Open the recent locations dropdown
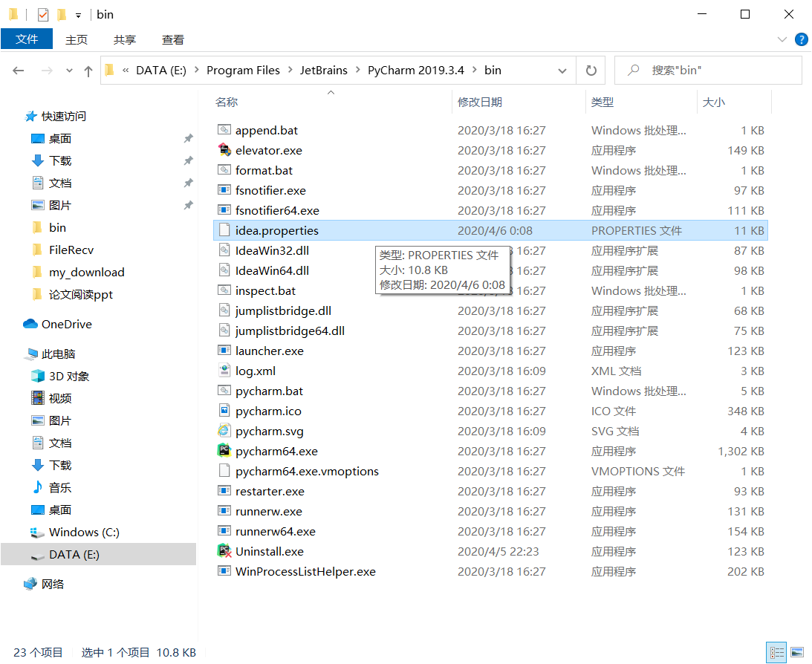The width and height of the screenshot is (812, 664). pos(69,71)
